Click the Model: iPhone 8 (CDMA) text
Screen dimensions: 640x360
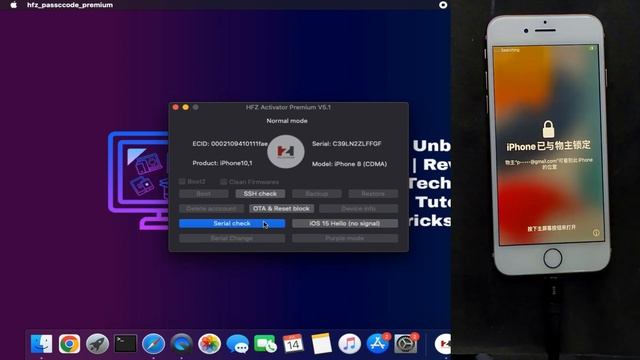coord(349,164)
